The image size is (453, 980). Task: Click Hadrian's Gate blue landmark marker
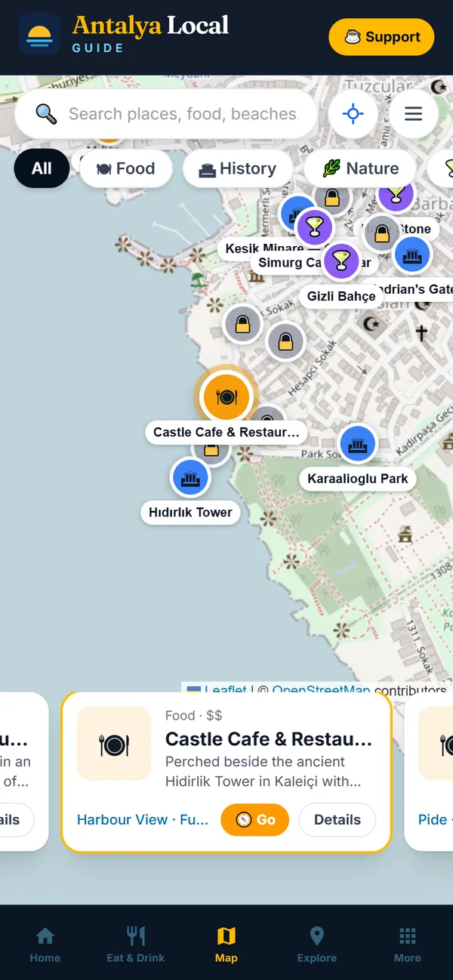412,255
